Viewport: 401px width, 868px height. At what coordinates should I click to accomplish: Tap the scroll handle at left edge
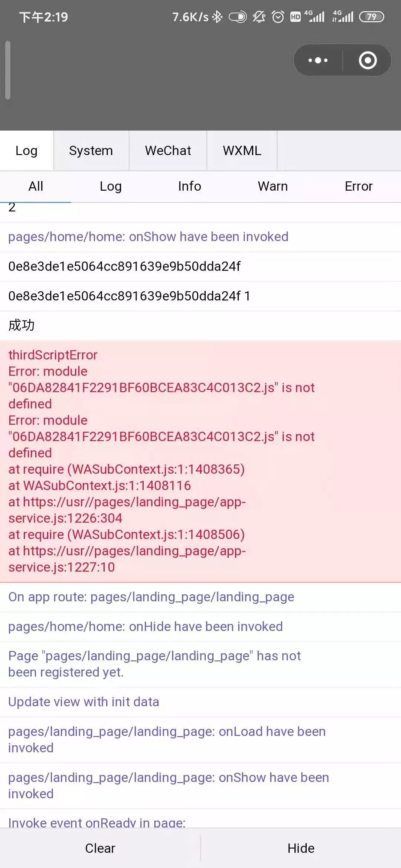click(x=7, y=70)
